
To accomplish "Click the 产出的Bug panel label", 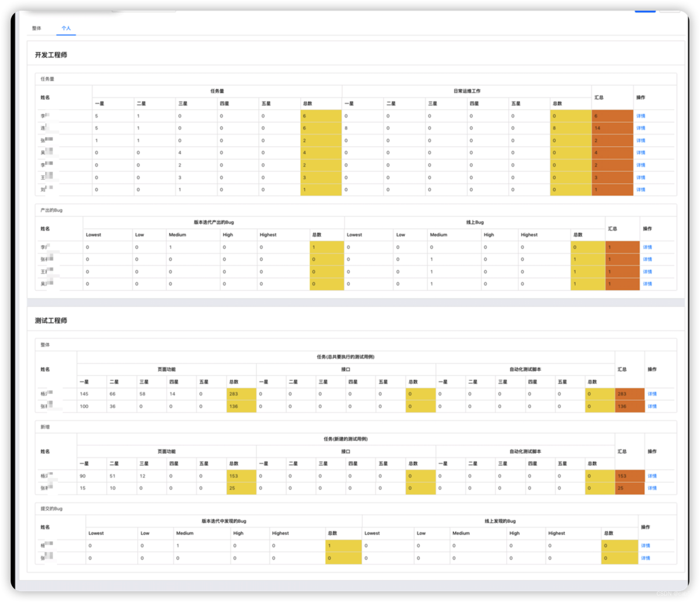I will click(x=52, y=210).
